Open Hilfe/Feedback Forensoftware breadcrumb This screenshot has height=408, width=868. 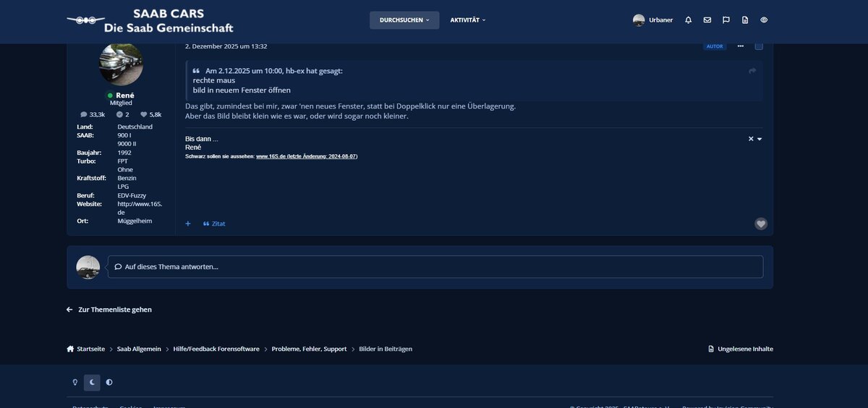216,349
